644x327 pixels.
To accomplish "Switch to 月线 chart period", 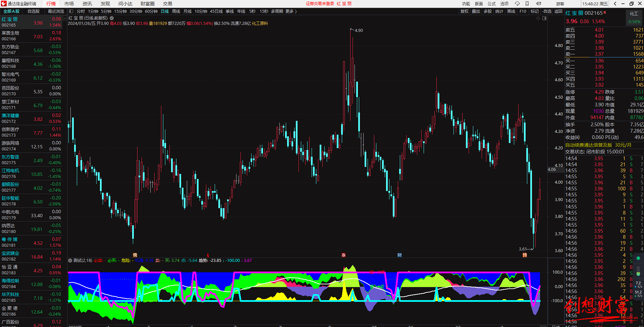I will 187,11.
